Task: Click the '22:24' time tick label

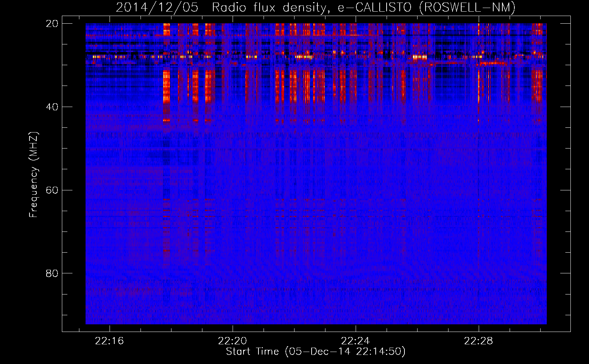Action: 355,341
